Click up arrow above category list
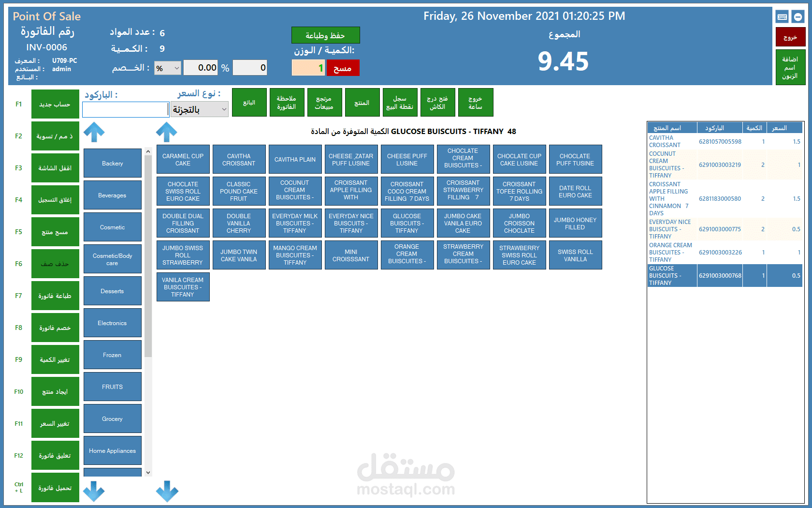Image resolution: width=812 pixels, height=508 pixels. [94, 132]
